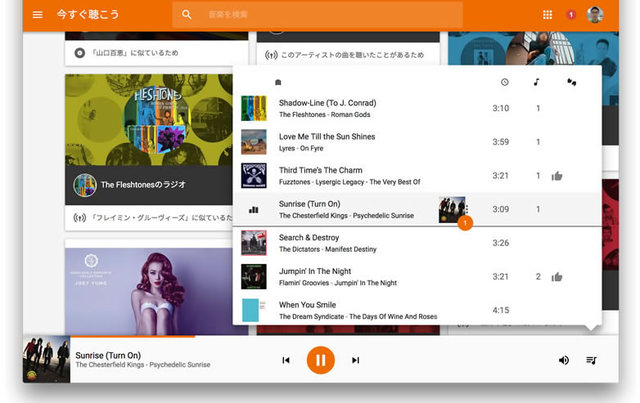
Task: Pause the current song
Action: (x=320, y=360)
